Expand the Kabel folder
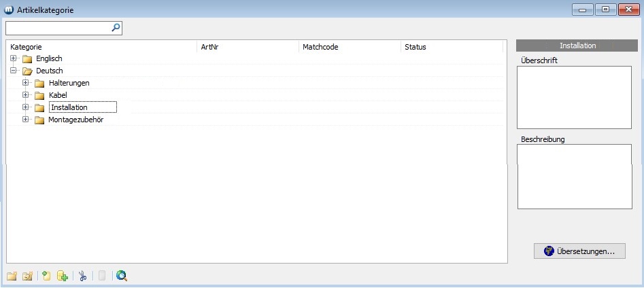This screenshot has width=644, height=288. click(26, 94)
